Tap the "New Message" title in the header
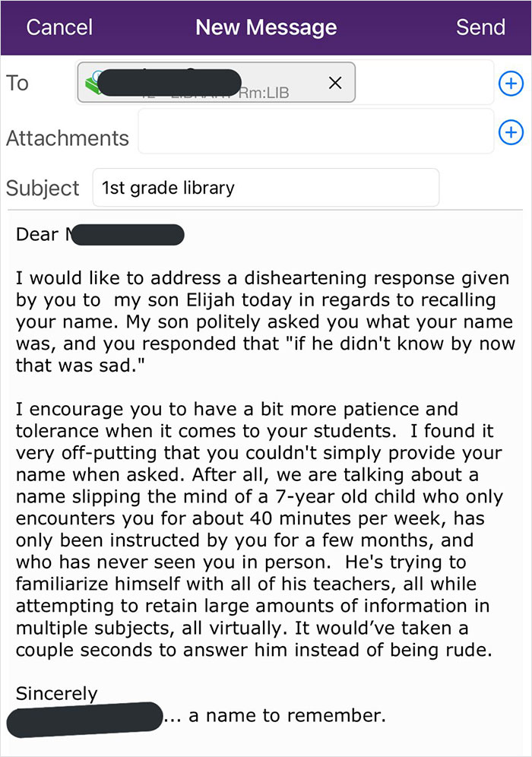 coord(266,27)
